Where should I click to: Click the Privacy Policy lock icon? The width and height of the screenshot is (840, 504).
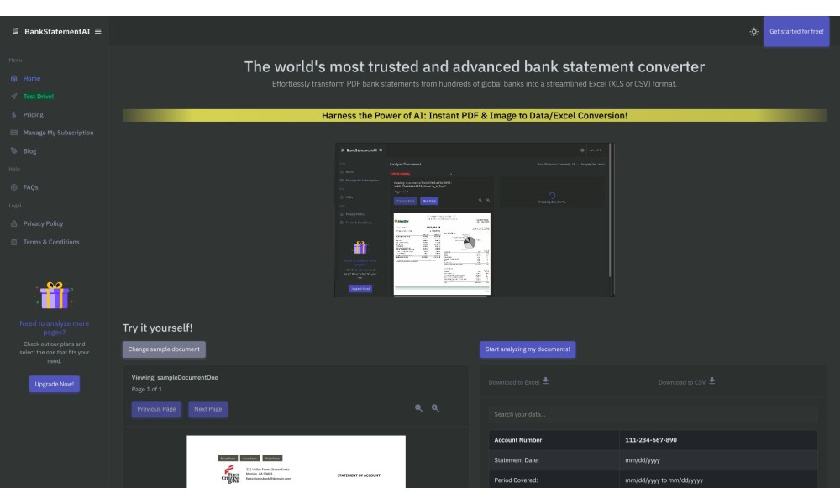(x=14, y=224)
